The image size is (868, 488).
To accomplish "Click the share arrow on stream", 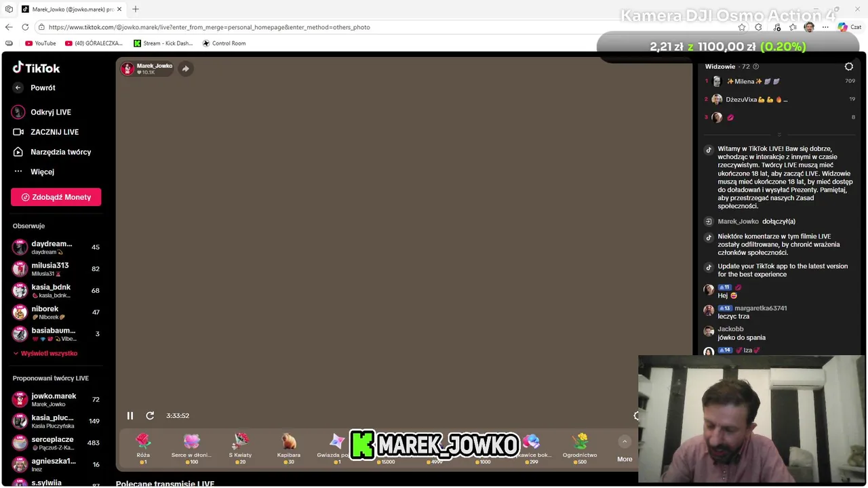I will [x=185, y=68].
